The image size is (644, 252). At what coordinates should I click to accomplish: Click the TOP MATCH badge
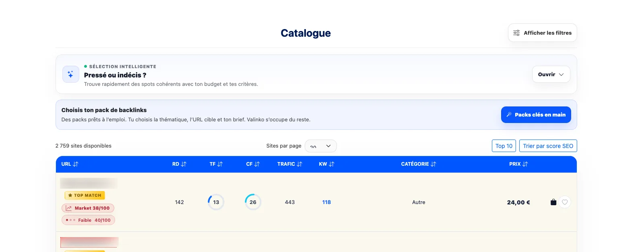[x=85, y=195]
